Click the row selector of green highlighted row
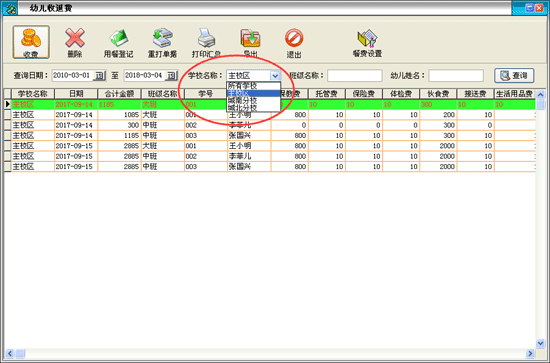 click(7, 104)
